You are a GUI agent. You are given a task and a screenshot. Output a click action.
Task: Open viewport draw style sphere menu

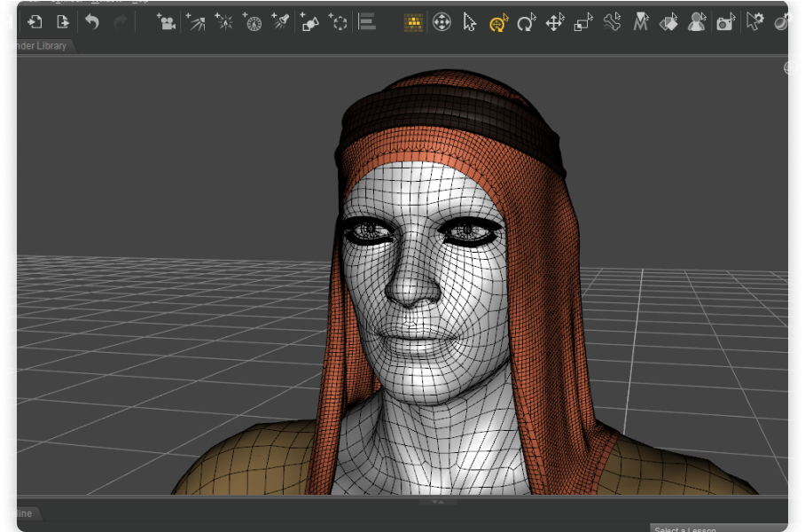pos(791,68)
